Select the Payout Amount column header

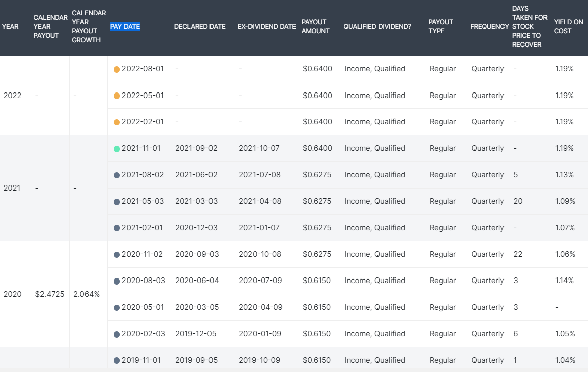click(315, 27)
